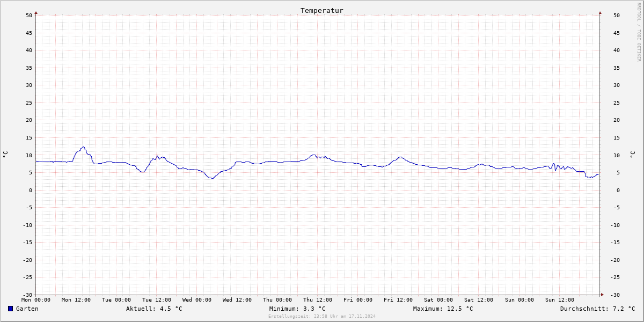
Task: Click the Sat 12:00 time axis label
Action: pyautogui.click(x=479, y=300)
